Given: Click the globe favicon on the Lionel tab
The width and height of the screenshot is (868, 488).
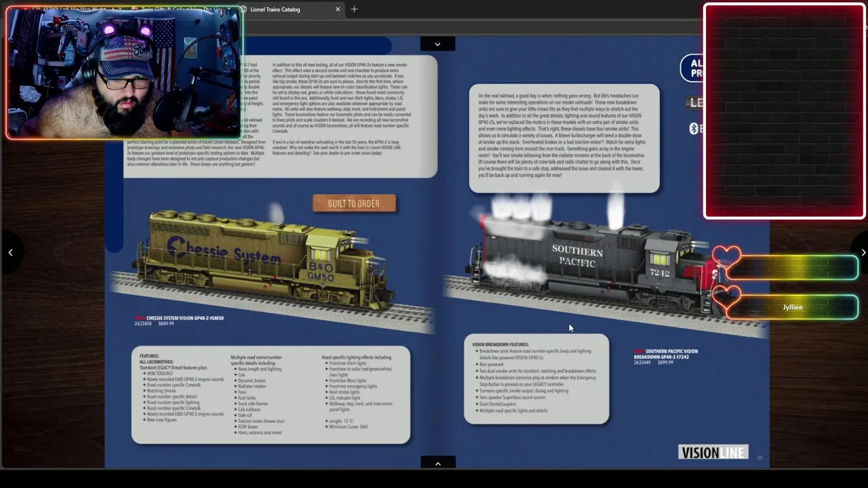Looking at the screenshot, I should coord(243,9).
